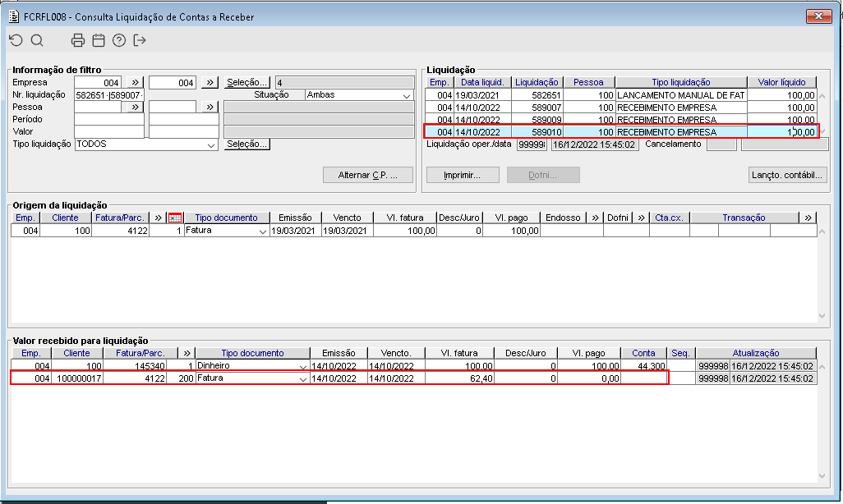The image size is (843, 504).
Task: Click arrows button after Fatura/Parc. in Origem
Action: click(x=158, y=218)
